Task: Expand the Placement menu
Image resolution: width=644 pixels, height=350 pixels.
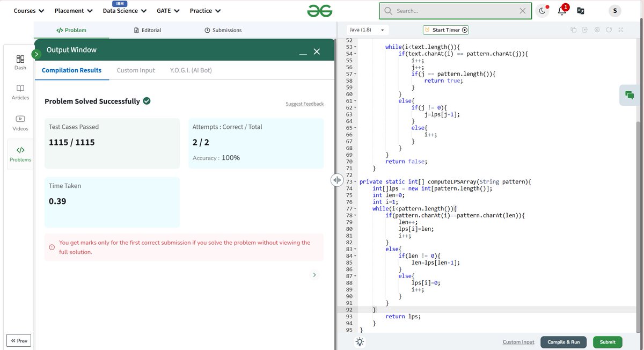Action: pos(74,11)
